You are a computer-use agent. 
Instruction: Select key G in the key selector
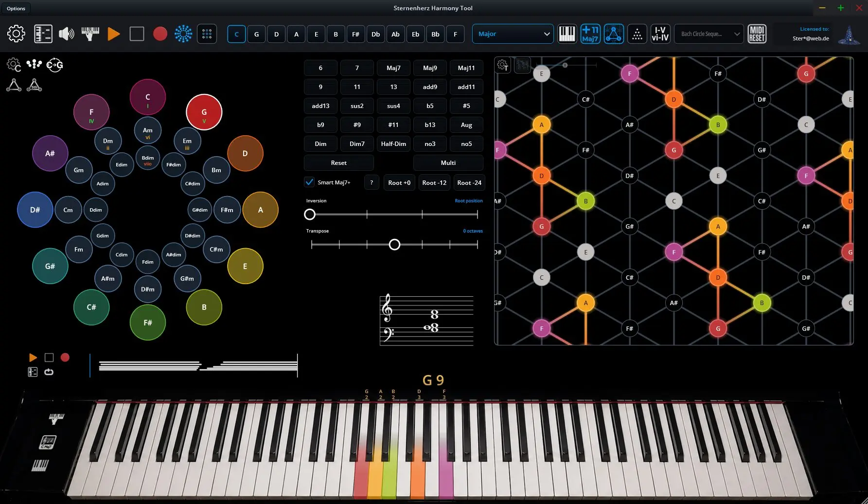pos(256,34)
